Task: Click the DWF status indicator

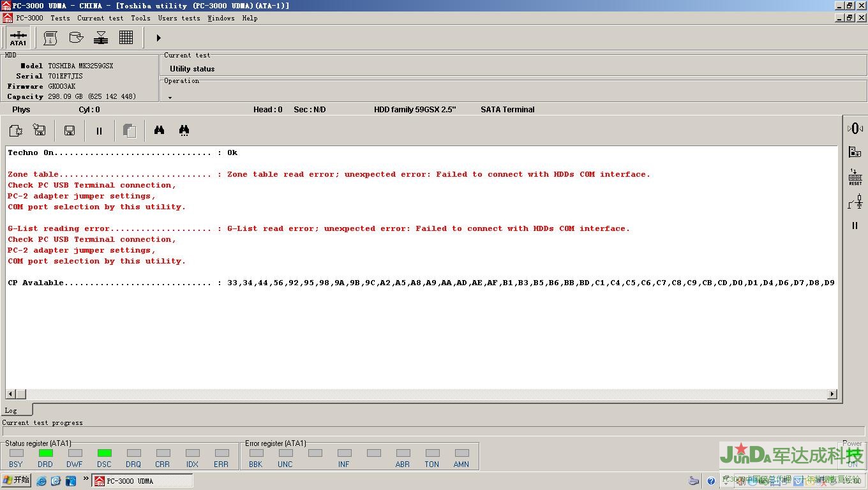Action: click(75, 453)
